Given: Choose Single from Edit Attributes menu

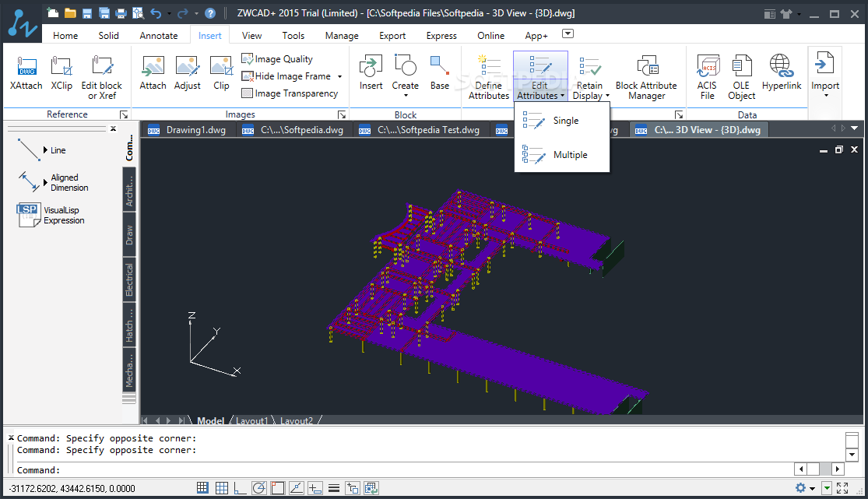Looking at the screenshot, I should (x=562, y=120).
